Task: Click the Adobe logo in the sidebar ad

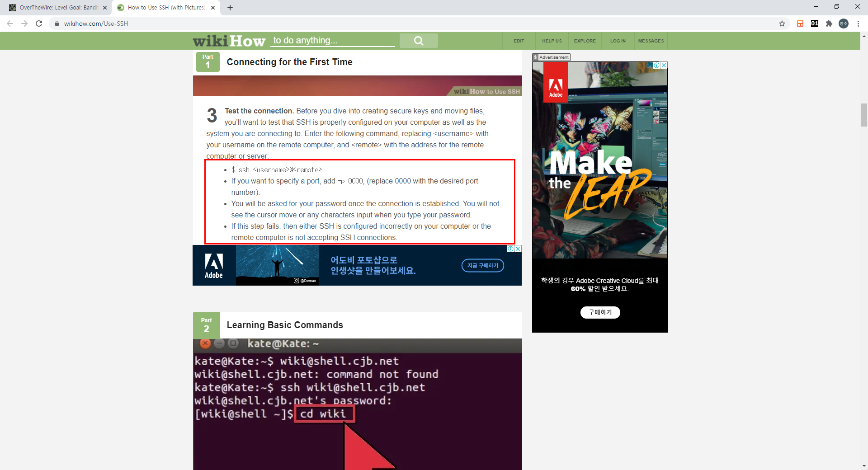Action: click(556, 83)
